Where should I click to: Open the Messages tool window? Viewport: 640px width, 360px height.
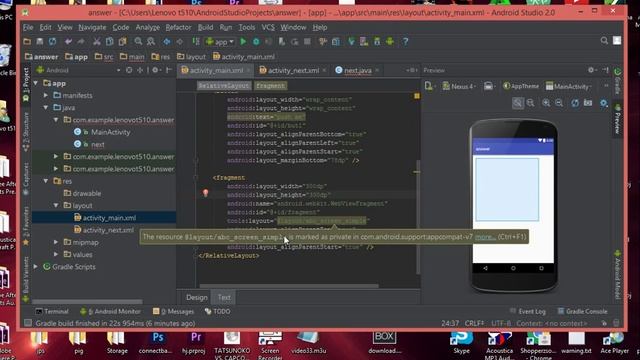pyautogui.click(x=173, y=311)
